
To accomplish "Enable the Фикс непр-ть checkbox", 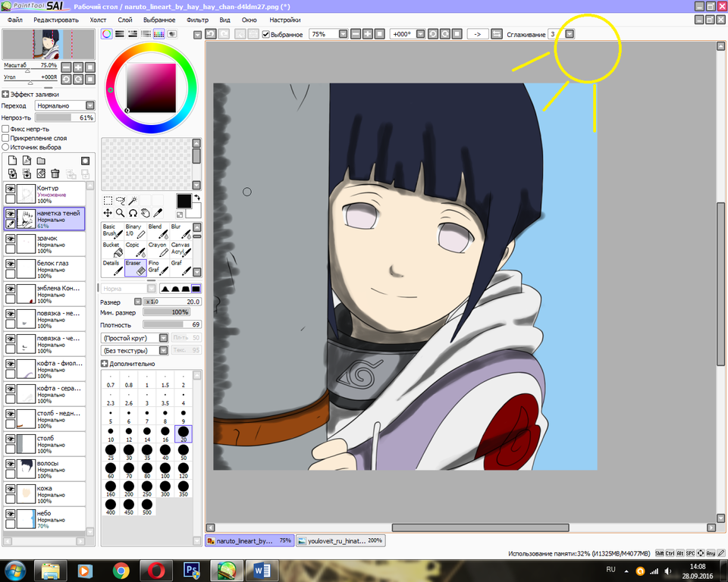I will pos(6,129).
